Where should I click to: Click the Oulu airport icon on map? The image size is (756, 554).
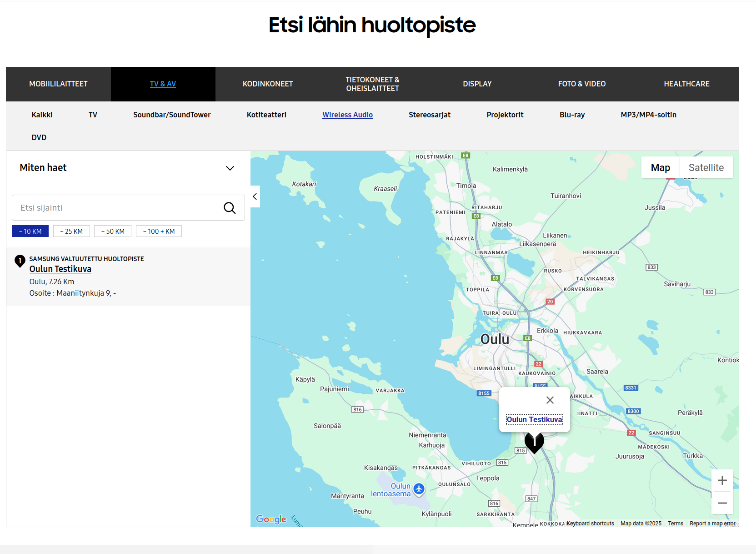(419, 489)
